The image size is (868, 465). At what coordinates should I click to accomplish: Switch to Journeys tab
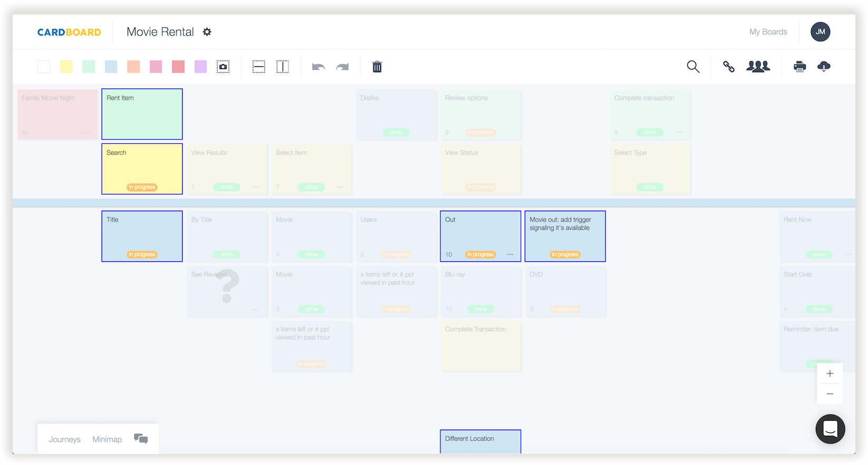point(65,439)
